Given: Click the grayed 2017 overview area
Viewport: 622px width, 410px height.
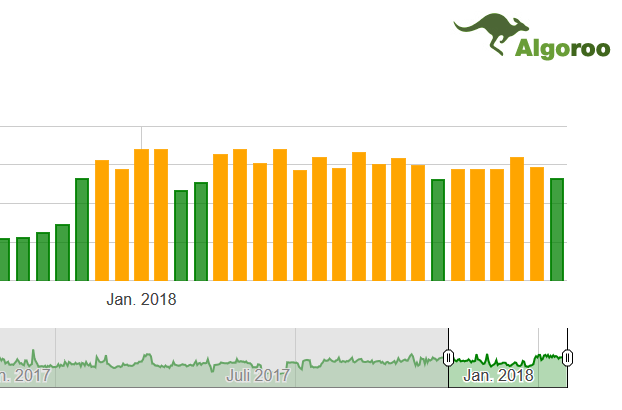Looking at the screenshot, I should pos(224,358).
